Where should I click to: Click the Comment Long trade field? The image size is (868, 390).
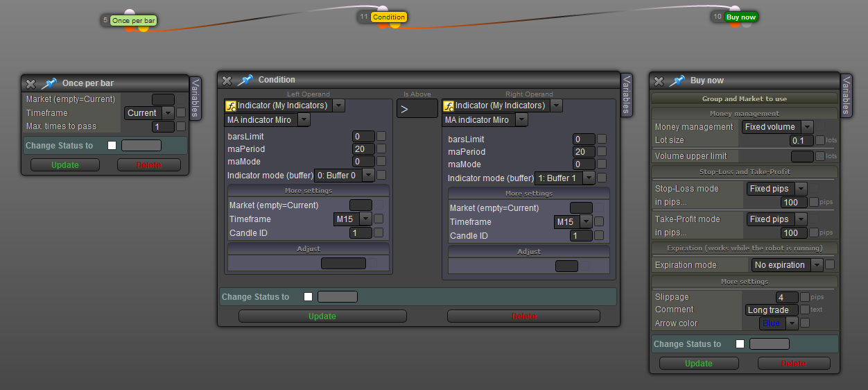pyautogui.click(x=772, y=310)
